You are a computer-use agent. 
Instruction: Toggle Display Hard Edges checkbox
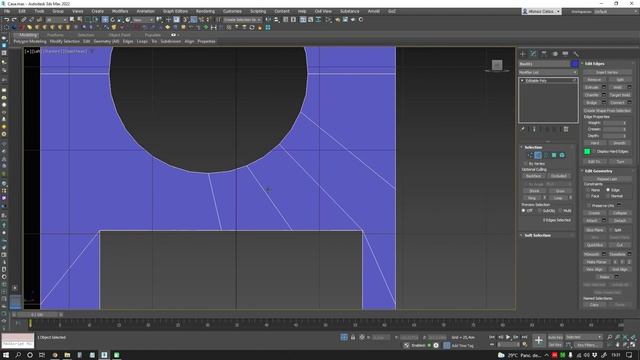click(x=594, y=151)
